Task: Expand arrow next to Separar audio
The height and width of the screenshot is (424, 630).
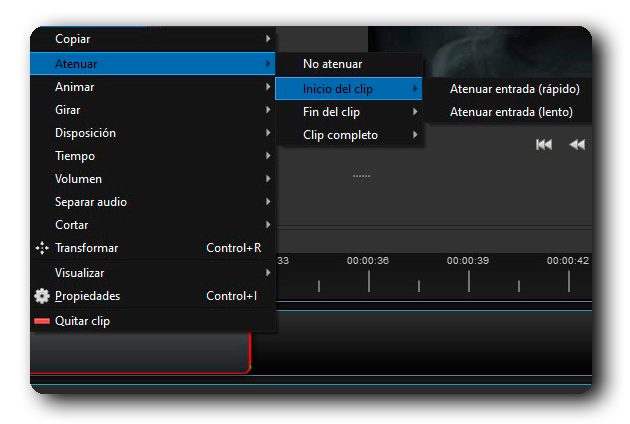Action: pyautogui.click(x=268, y=201)
